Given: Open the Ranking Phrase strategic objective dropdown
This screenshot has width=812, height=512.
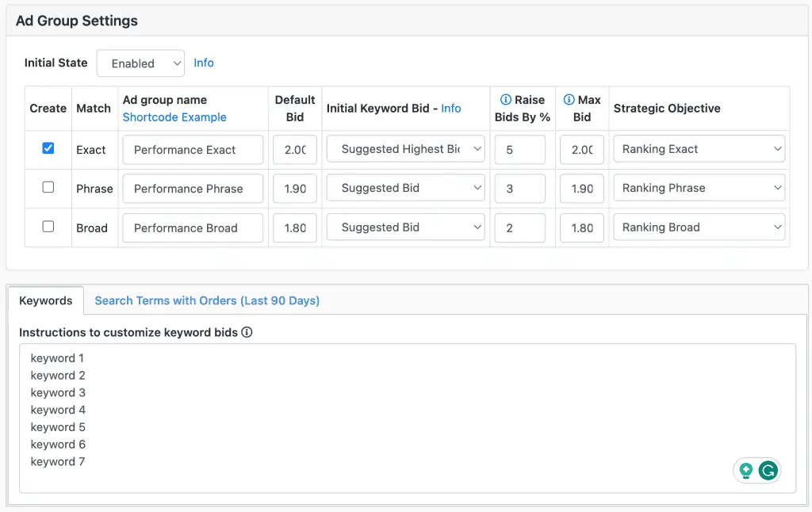Looking at the screenshot, I should (x=699, y=188).
